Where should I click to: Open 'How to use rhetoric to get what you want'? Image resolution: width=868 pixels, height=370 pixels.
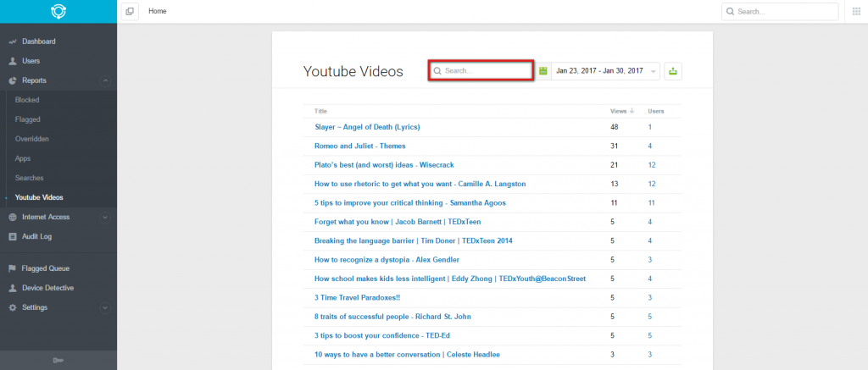[420, 184]
